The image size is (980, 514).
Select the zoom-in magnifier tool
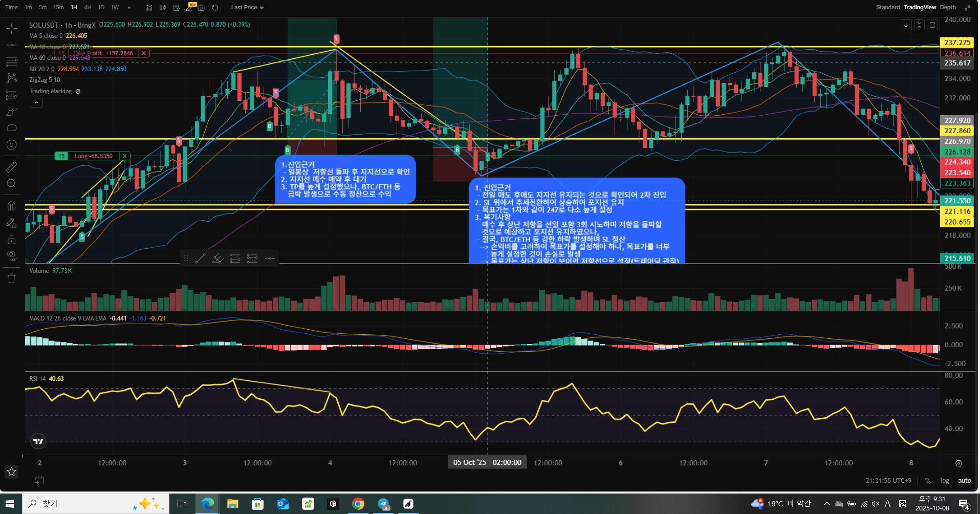[11, 183]
